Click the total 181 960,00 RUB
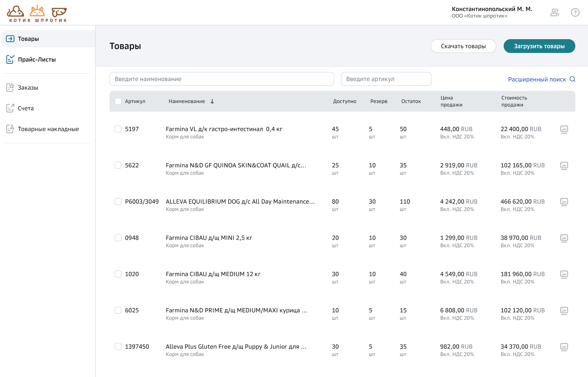Image resolution: width=588 pixels, height=377 pixels. pos(523,274)
